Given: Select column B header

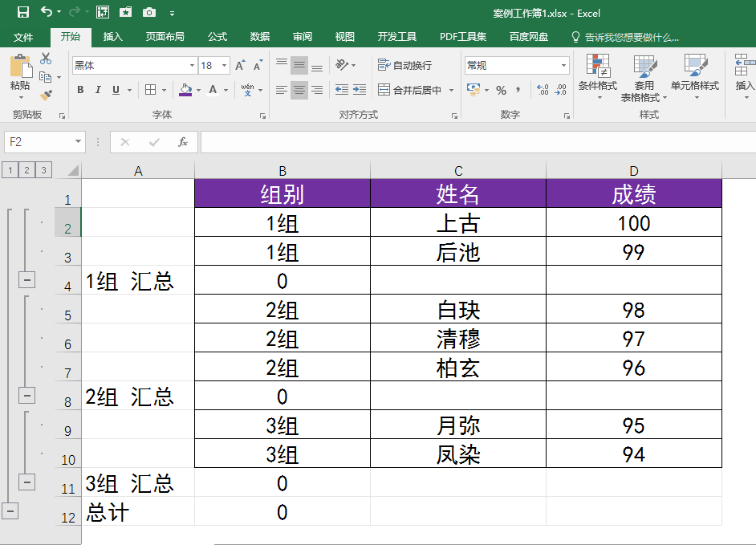Looking at the screenshot, I should pyautogui.click(x=282, y=171).
